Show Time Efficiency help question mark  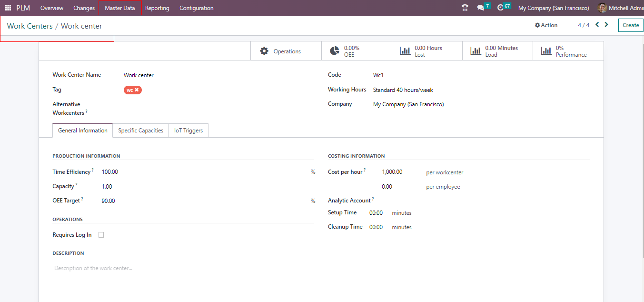click(x=92, y=170)
